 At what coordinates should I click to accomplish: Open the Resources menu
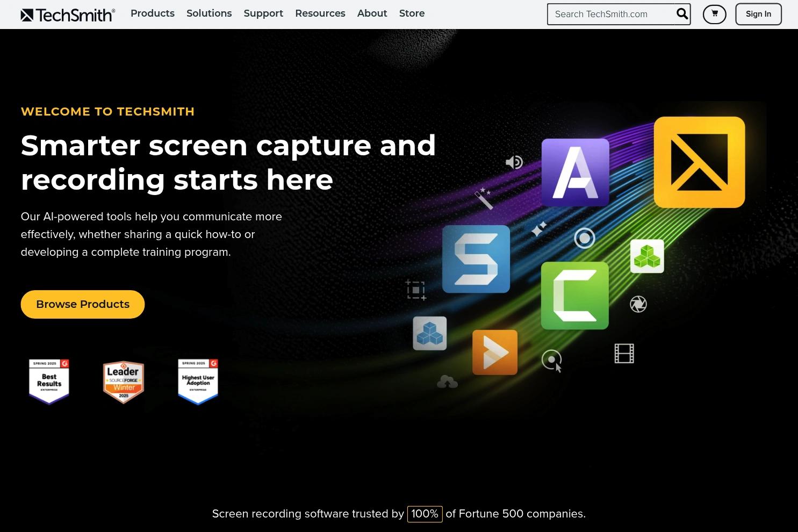(320, 13)
